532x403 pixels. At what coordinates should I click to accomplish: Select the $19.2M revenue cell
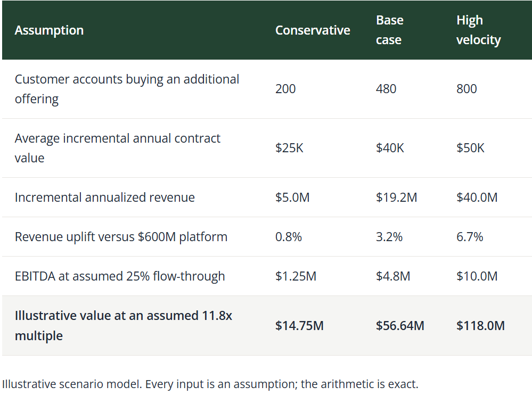click(x=396, y=197)
